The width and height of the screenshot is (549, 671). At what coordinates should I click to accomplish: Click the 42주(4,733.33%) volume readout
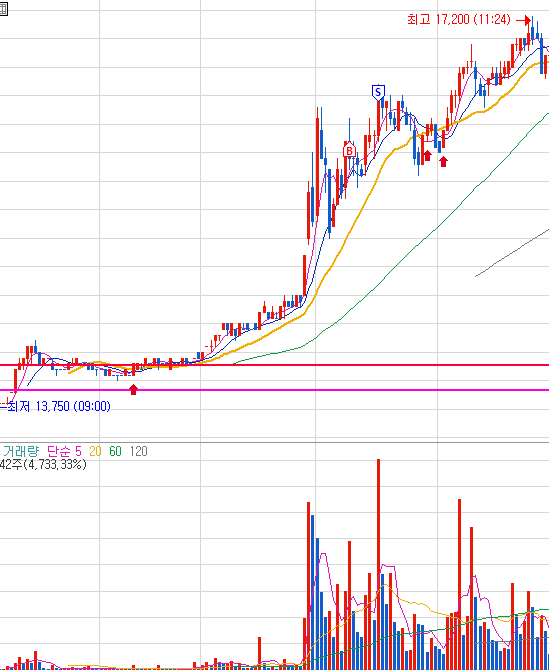[x=43, y=464]
